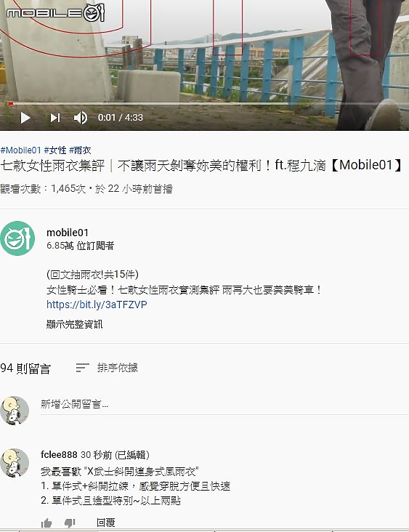409x532 pixels.
Task: Dislike fclee888's comment with thumbs down
Action: pos(70,523)
